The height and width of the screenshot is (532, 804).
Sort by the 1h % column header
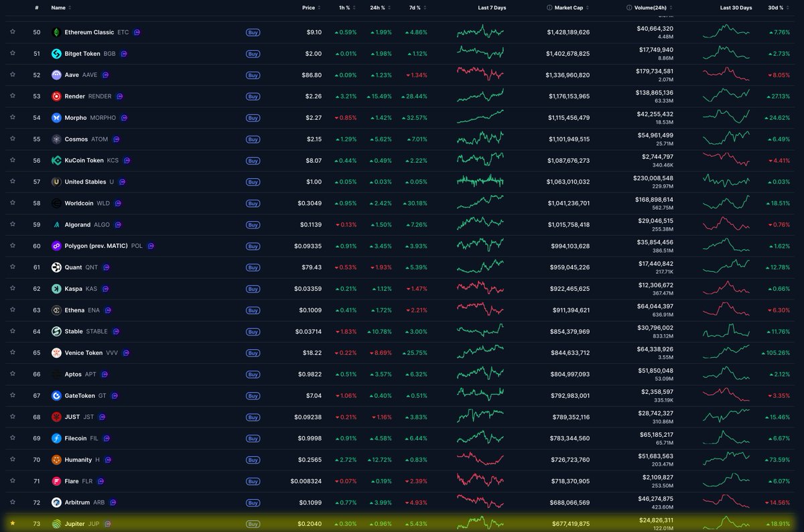(x=348, y=7)
